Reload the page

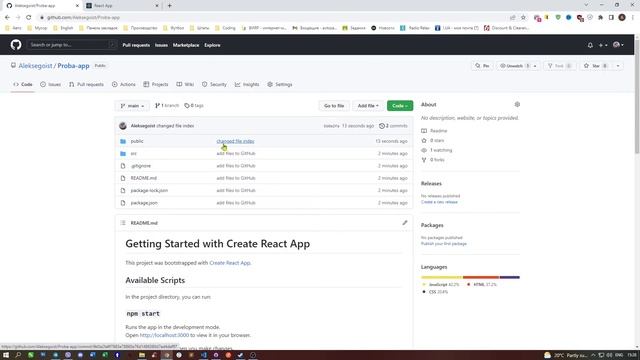click(29, 18)
